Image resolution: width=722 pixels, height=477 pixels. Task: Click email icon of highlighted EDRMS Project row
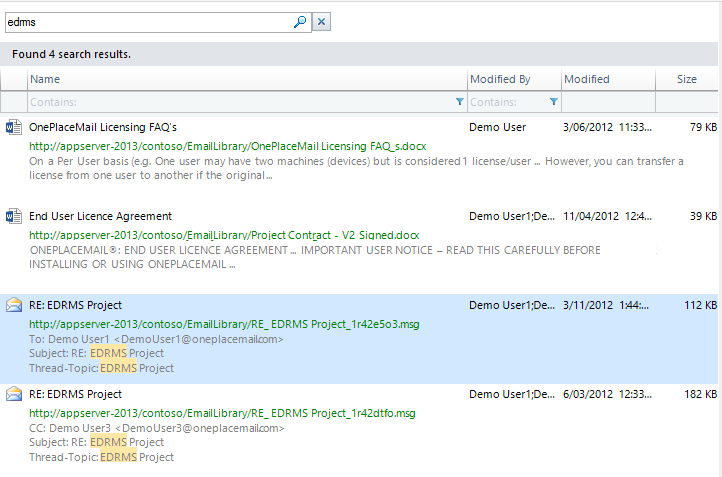click(14, 305)
